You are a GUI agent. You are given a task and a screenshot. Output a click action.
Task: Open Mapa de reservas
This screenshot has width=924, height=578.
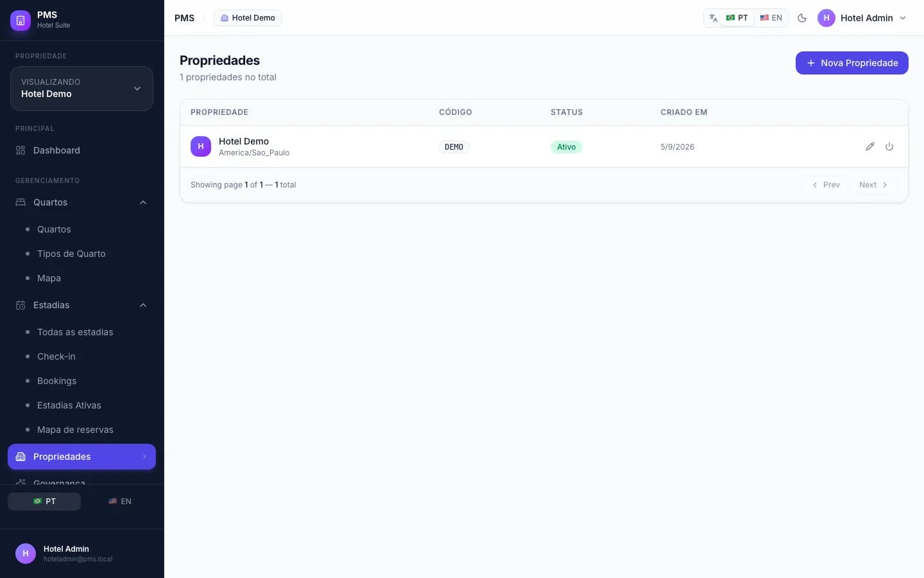pos(75,430)
